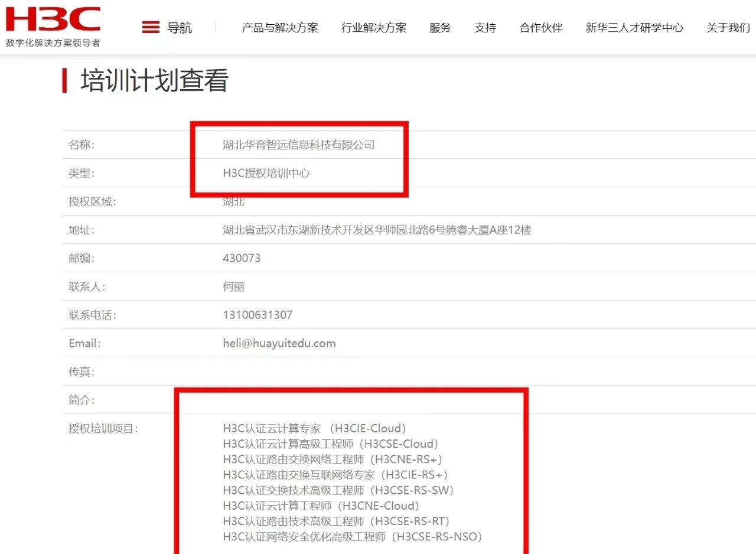Click the 名称: field label

82,145
